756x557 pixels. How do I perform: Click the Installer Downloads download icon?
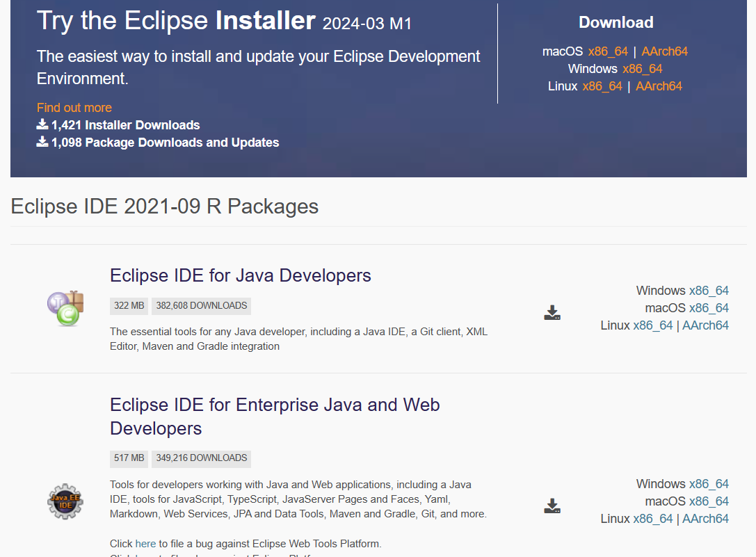coord(42,124)
